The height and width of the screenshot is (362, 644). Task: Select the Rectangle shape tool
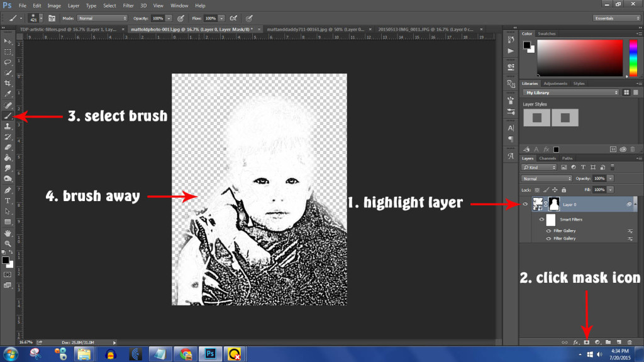(x=8, y=222)
